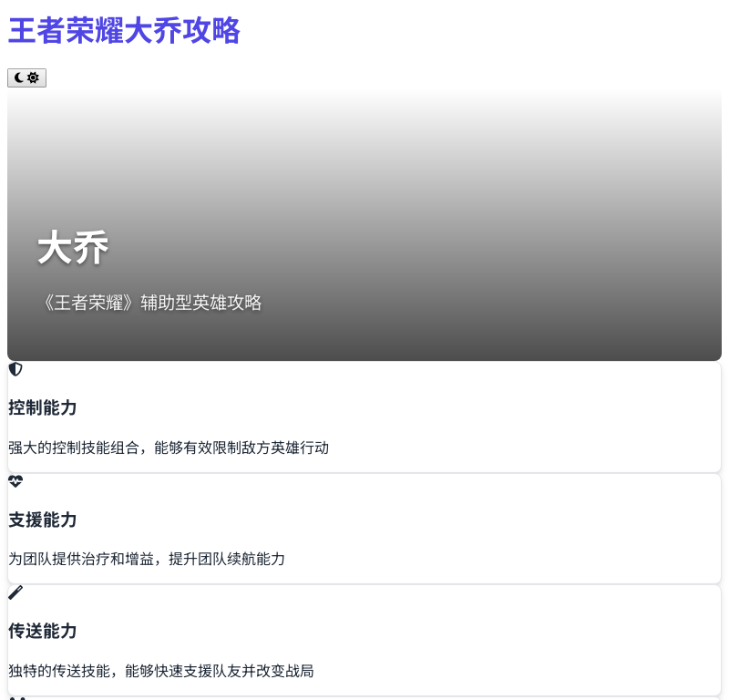Click subtitle 《王者荣耀》辅助型英雄攻略
This screenshot has width=729, height=700.
(x=151, y=303)
